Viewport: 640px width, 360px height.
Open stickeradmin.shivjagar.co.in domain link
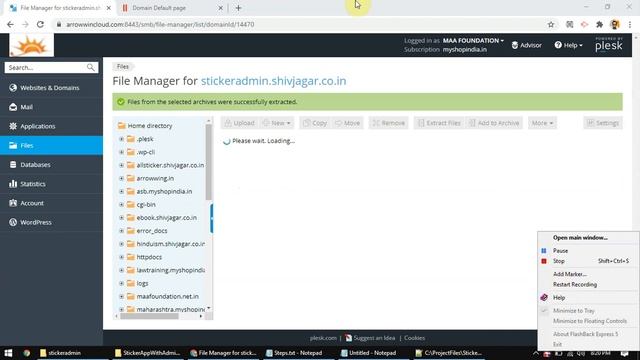[273, 81]
